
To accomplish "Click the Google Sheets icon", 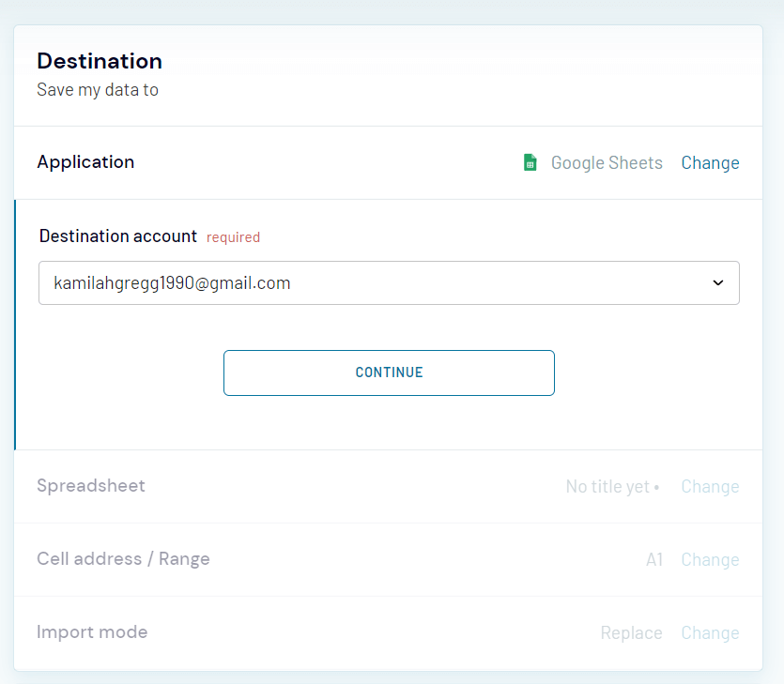I will (530, 161).
